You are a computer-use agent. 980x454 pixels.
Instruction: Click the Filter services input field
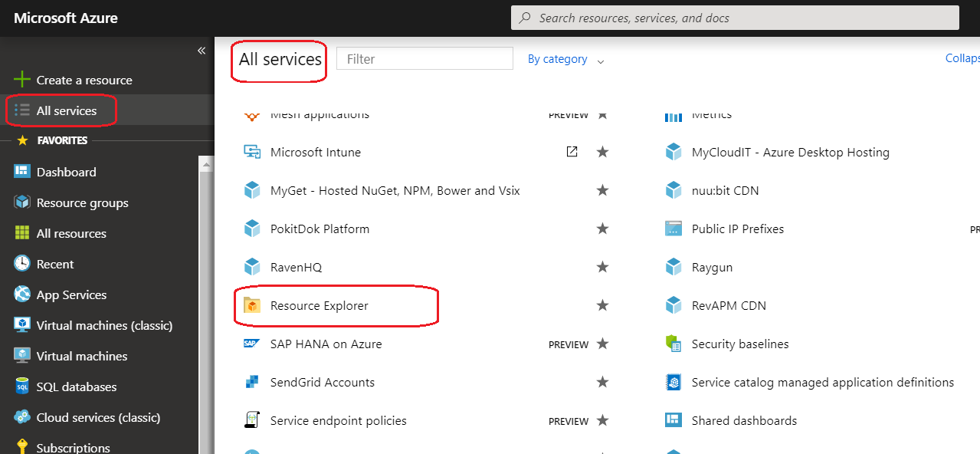pyautogui.click(x=424, y=59)
